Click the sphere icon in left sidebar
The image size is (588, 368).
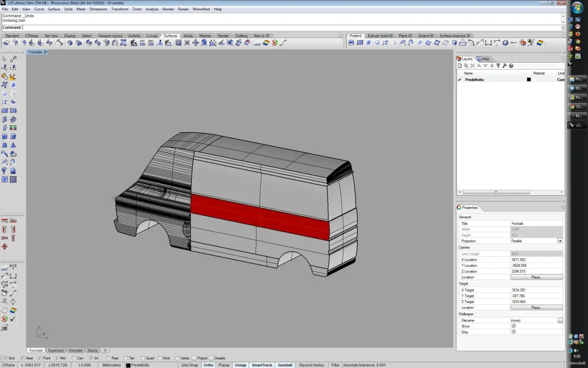pos(5,93)
